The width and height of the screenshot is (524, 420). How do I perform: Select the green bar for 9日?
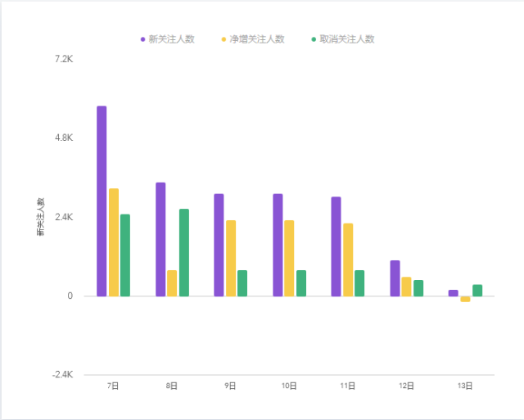click(x=242, y=283)
